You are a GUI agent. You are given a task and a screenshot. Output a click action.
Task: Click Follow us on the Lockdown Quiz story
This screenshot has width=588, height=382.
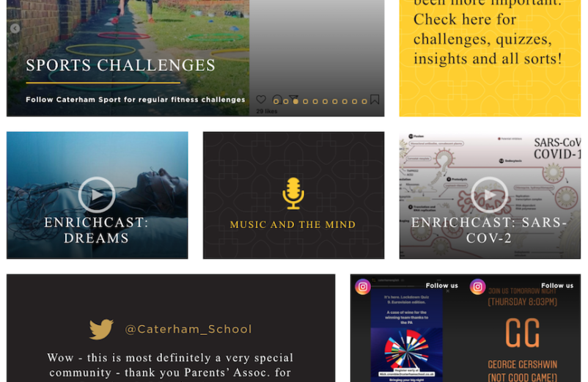tap(442, 286)
